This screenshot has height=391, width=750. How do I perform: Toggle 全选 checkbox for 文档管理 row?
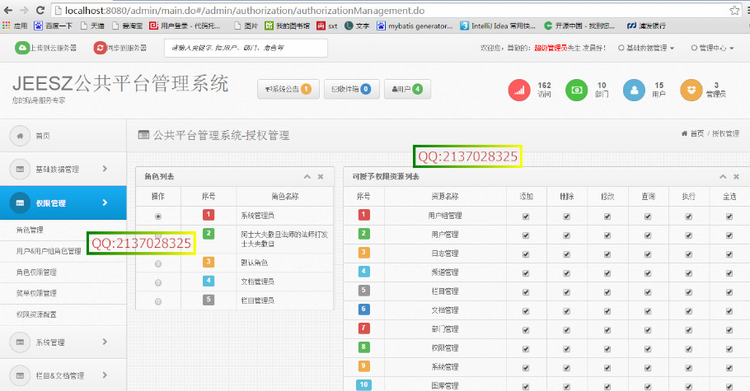[729, 311]
